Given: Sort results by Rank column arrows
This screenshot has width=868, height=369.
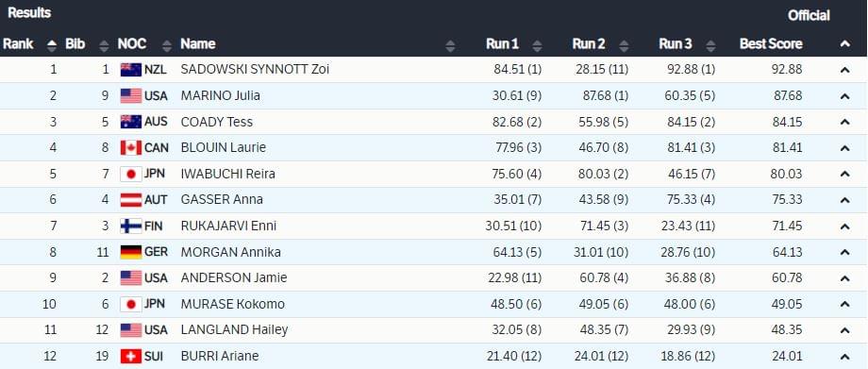Looking at the screenshot, I should click(52, 45).
